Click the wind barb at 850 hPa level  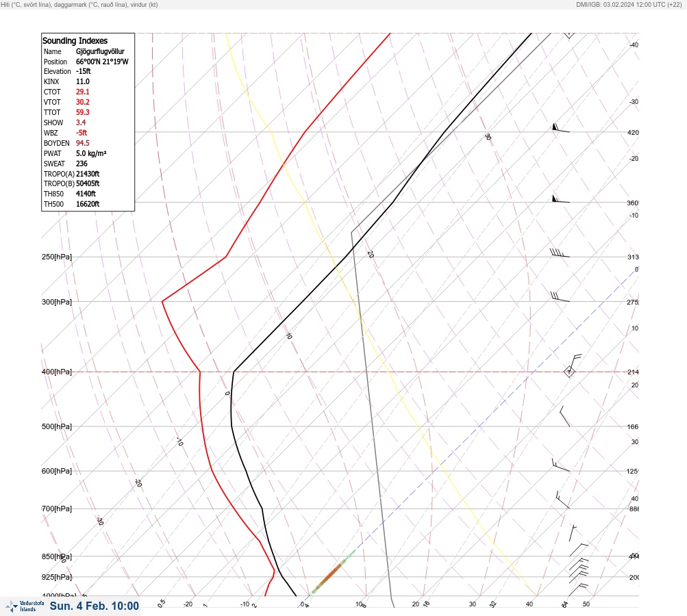pyautogui.click(x=578, y=550)
